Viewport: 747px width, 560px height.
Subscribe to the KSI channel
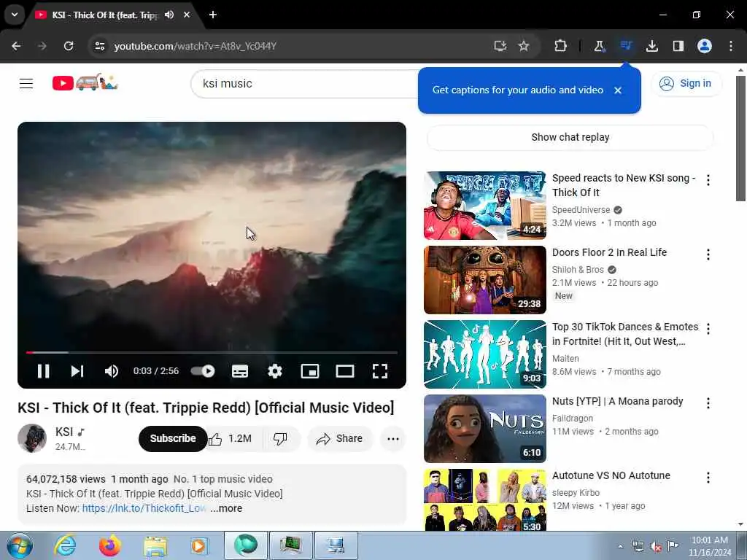(x=173, y=438)
